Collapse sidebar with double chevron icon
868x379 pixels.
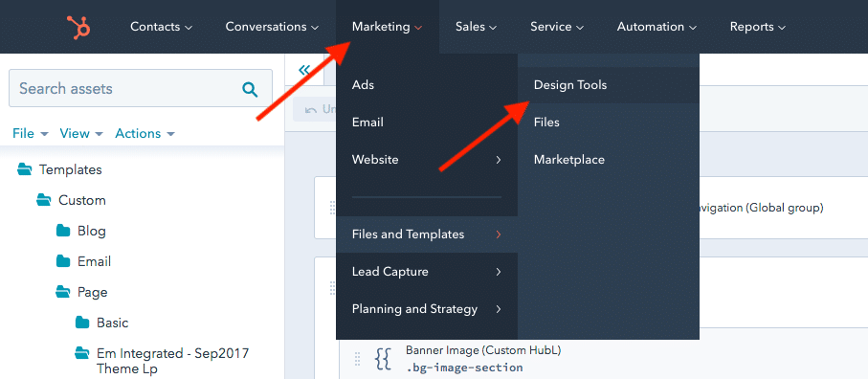pos(304,70)
